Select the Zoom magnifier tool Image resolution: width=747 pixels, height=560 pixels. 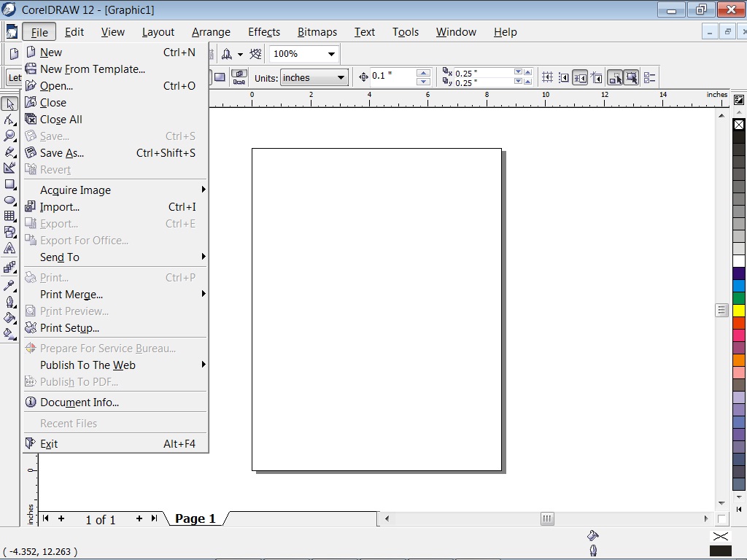coord(9,136)
